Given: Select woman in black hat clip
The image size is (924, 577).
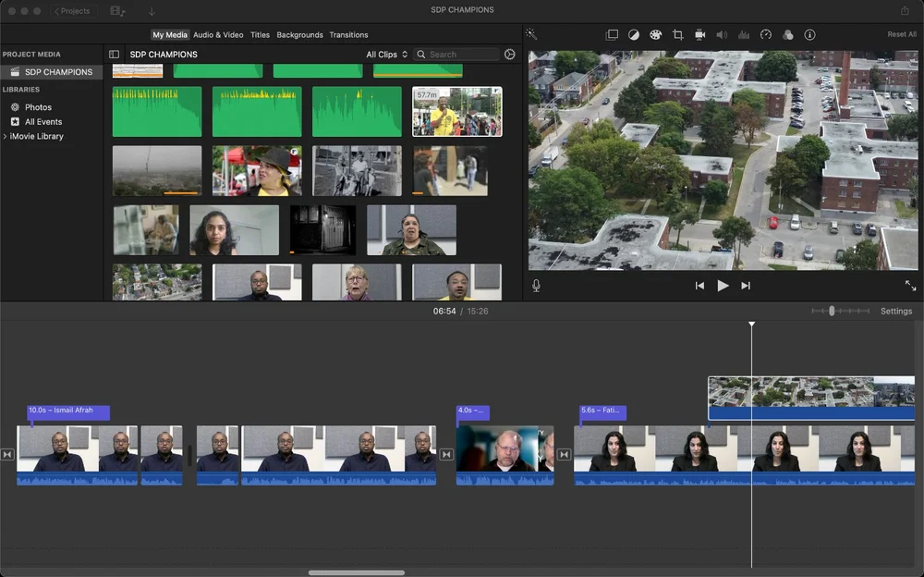Looking at the screenshot, I should click(257, 170).
